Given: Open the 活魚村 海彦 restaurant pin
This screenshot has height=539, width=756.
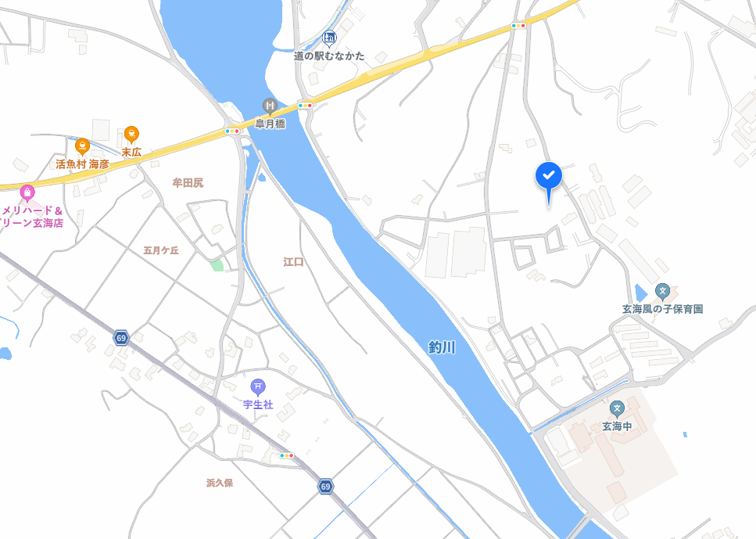Looking at the screenshot, I should click(82, 147).
